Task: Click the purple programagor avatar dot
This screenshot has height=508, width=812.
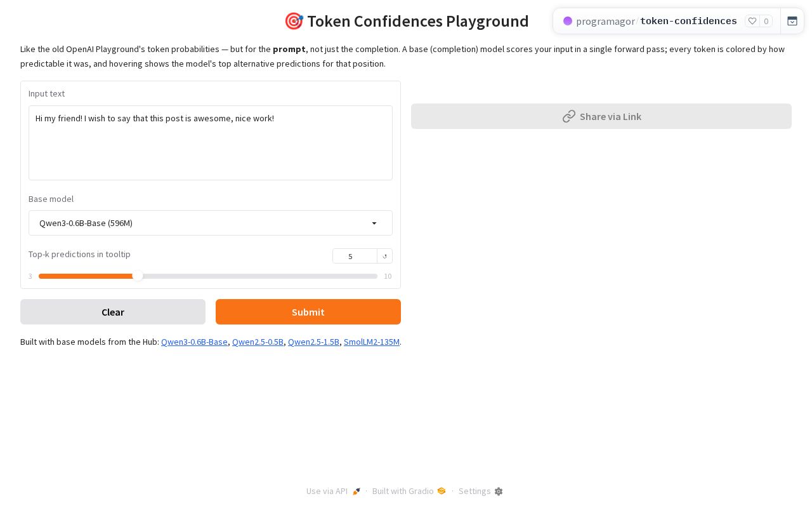Action: (568, 21)
